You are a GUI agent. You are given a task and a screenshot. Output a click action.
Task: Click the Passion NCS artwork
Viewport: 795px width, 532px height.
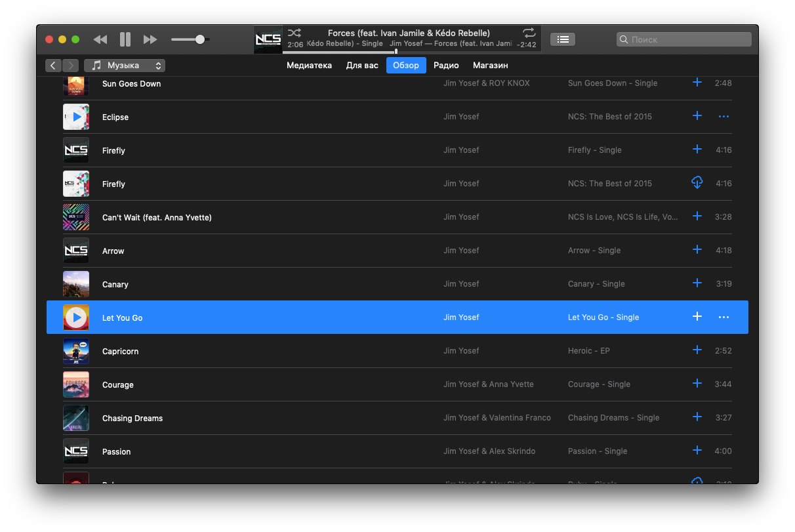click(76, 451)
